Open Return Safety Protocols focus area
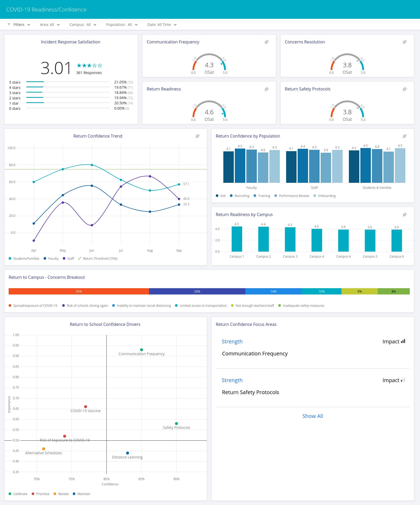This screenshot has width=420, height=505. point(250,392)
